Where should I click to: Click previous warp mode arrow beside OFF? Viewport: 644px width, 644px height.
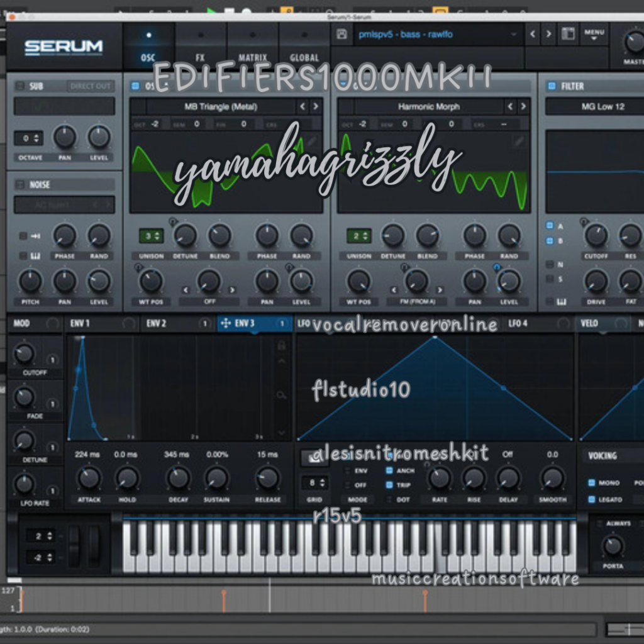click(x=186, y=290)
